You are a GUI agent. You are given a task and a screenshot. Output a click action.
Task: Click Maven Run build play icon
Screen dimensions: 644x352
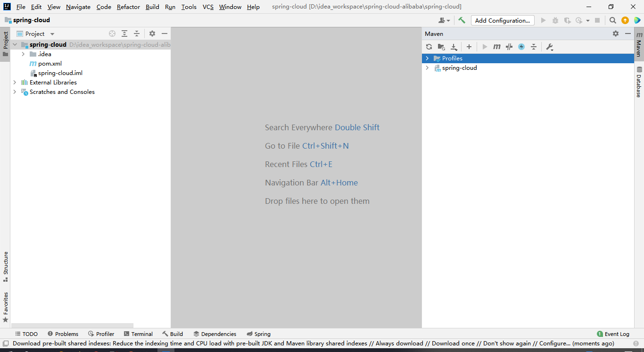[485, 47]
